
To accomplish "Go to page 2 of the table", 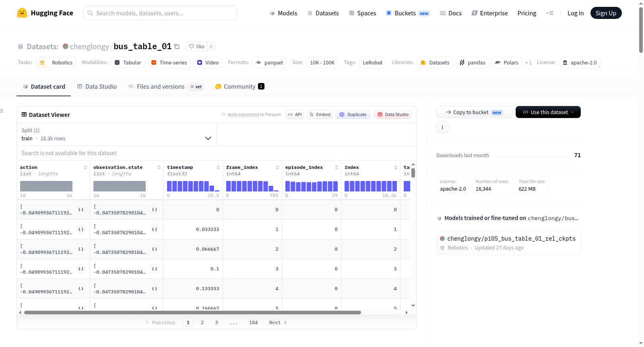I will [x=202, y=322].
